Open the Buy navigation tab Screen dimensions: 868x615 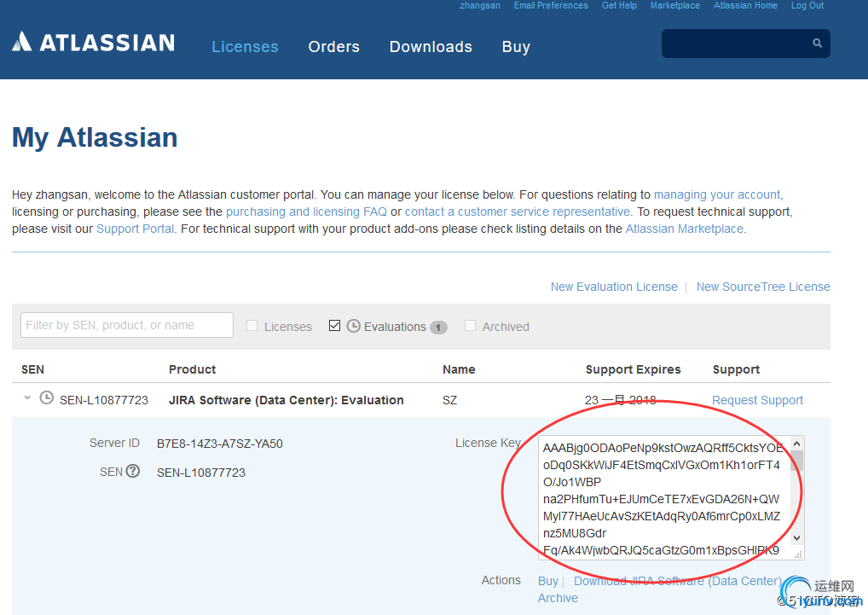pyautogui.click(x=516, y=47)
